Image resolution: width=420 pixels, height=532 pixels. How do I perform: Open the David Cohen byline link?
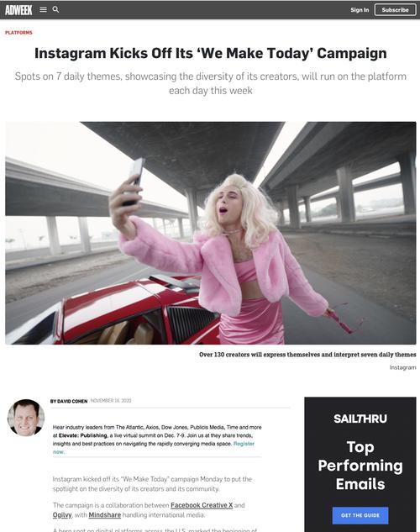pyautogui.click(x=69, y=401)
